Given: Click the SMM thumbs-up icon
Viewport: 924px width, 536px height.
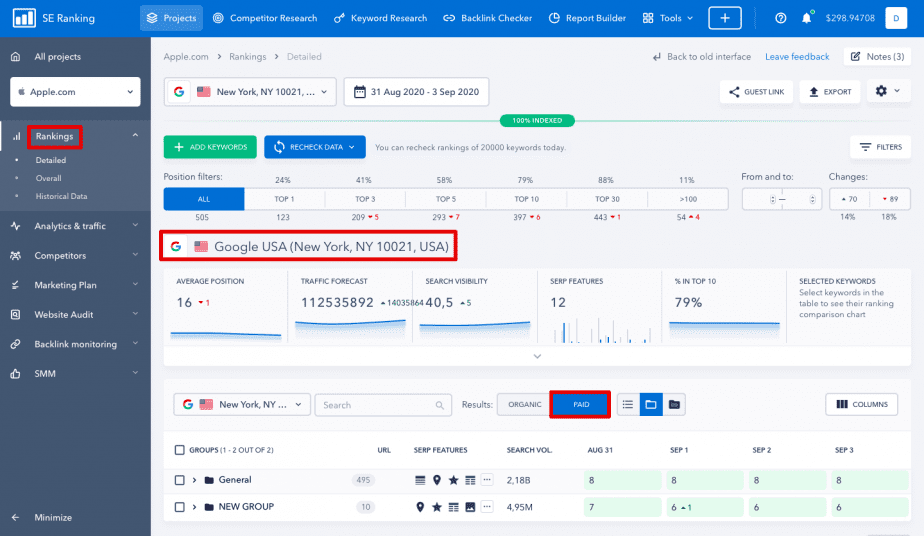Looking at the screenshot, I should (x=15, y=373).
